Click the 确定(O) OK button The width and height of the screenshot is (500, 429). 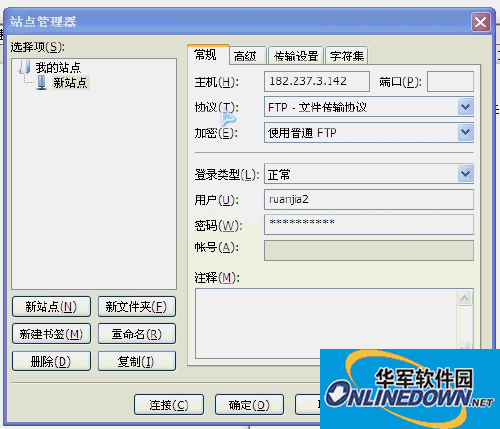249,405
